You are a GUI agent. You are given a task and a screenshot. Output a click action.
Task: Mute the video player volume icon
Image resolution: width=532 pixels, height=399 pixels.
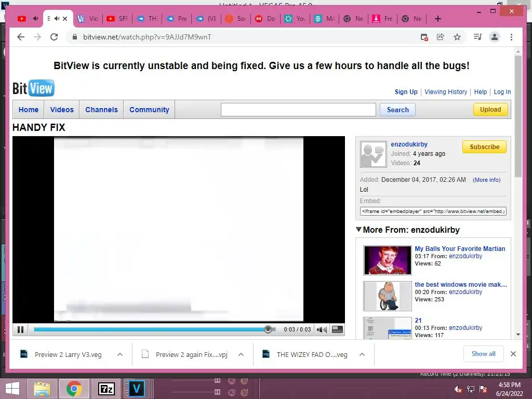321,329
